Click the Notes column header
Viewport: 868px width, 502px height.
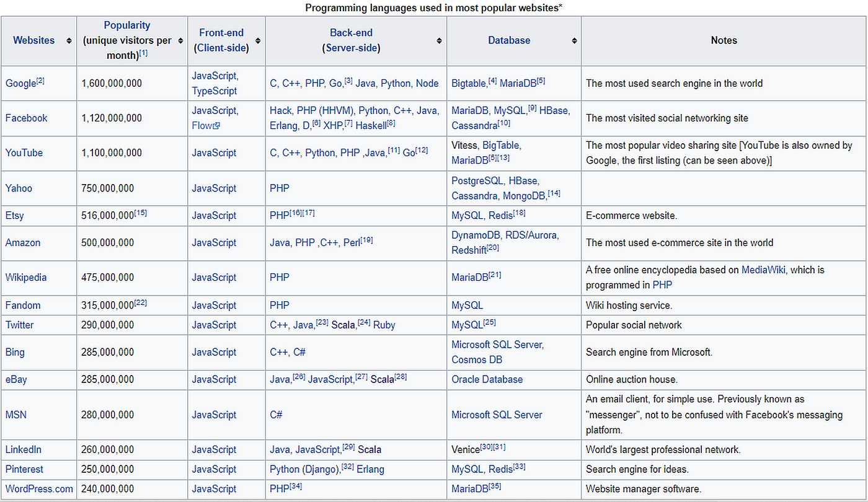(x=724, y=41)
